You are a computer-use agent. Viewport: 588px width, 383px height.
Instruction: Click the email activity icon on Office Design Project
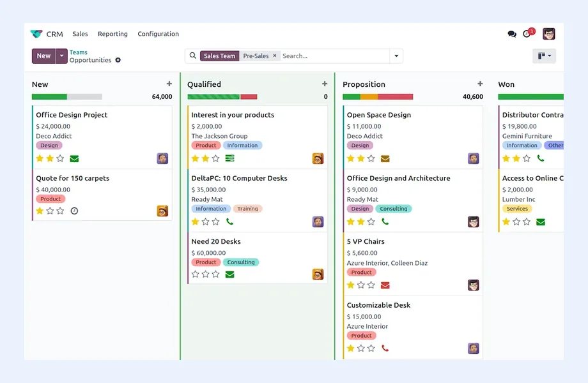[74, 159]
